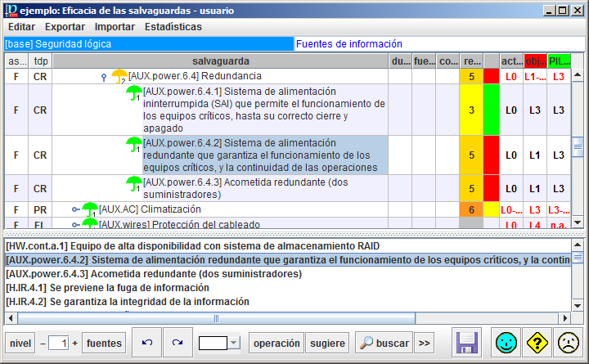Click the sugiere button
589x364 pixels.
[x=328, y=343]
